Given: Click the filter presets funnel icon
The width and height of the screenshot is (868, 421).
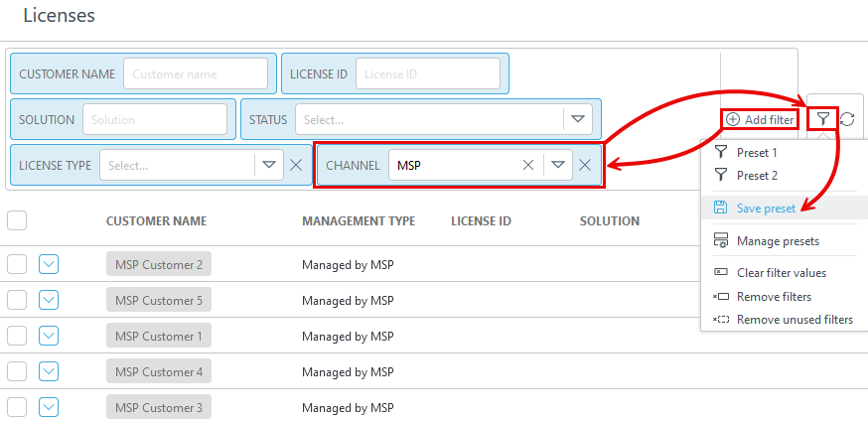Looking at the screenshot, I should point(822,119).
